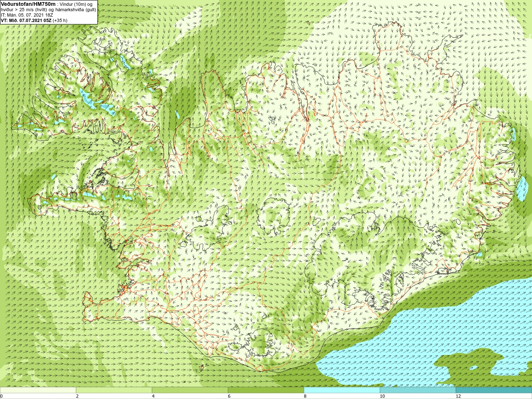
Task: Click the "(+35 h)" forecast offset text
Action: [x=60, y=20]
